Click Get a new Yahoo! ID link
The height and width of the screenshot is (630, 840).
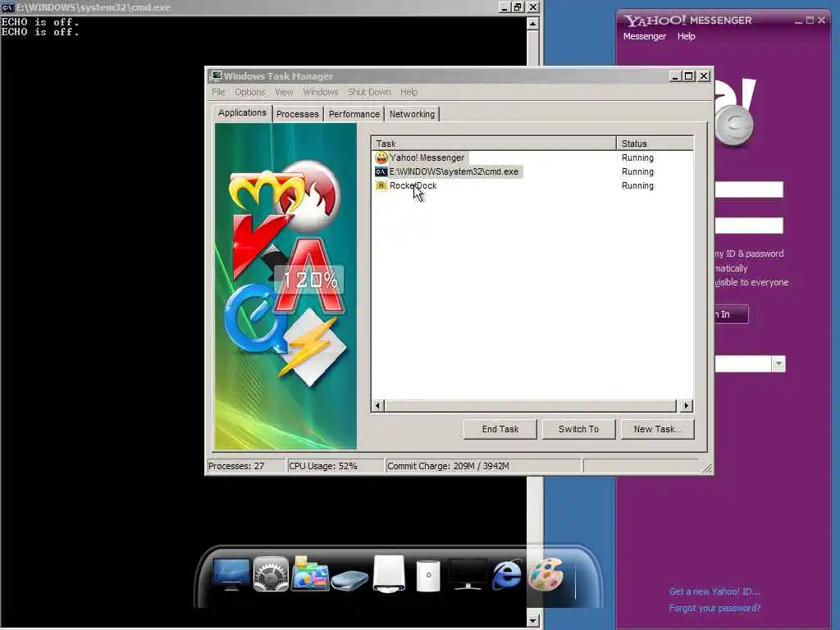(714, 591)
